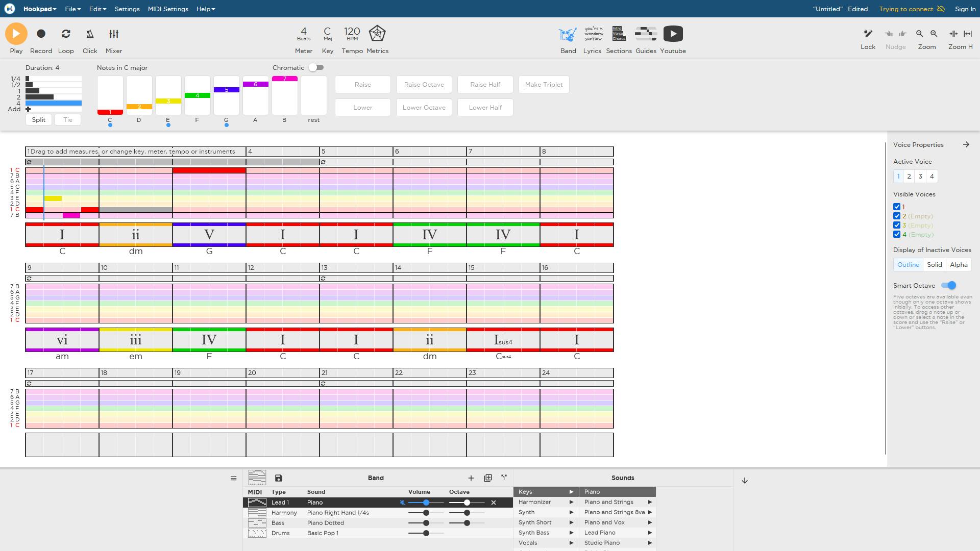Expand the Synth sound category

coord(545,512)
